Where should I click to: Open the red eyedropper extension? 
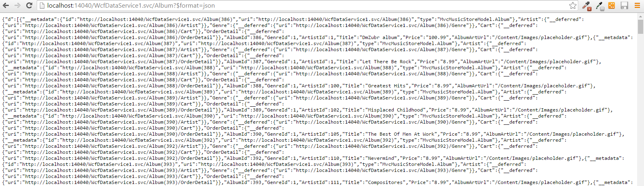tap(587, 6)
